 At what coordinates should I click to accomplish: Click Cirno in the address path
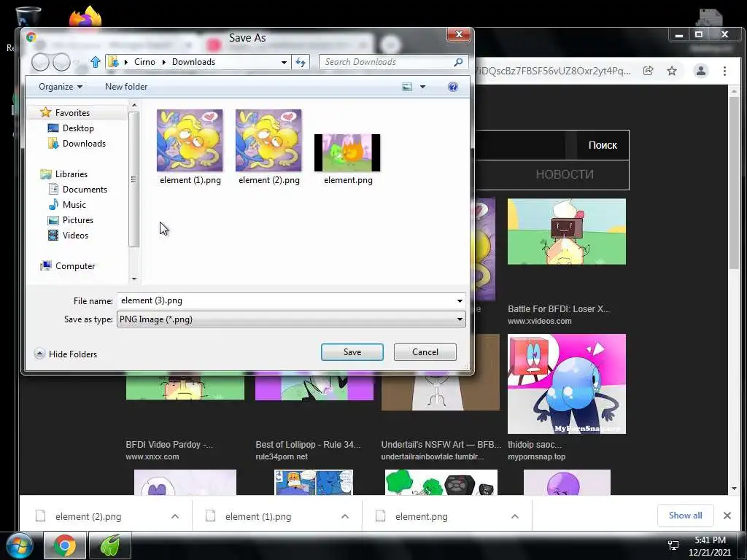pos(144,62)
